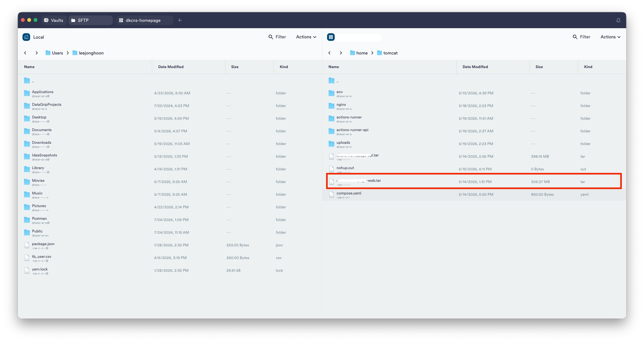
Task: Select the compose.yaml file icon
Action: [332, 194]
